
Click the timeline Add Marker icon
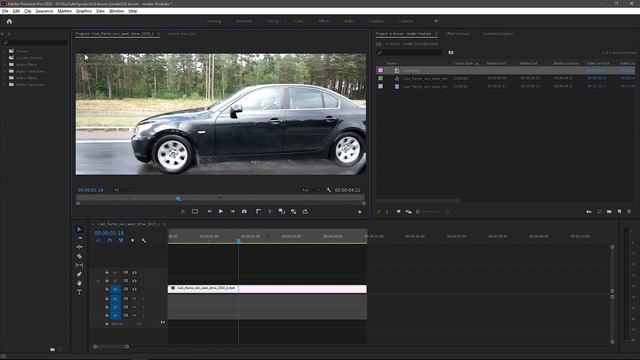click(132, 241)
